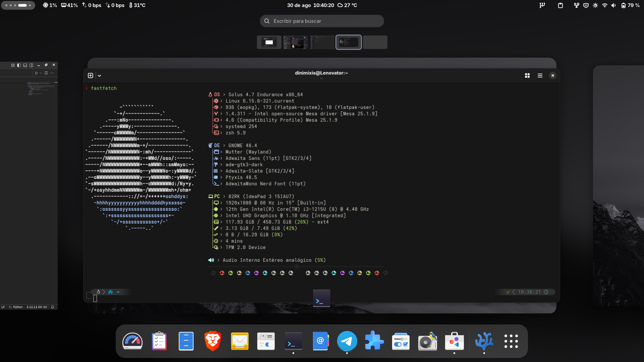Close the dinimixis@Lenovator terminal window

click(x=553, y=75)
